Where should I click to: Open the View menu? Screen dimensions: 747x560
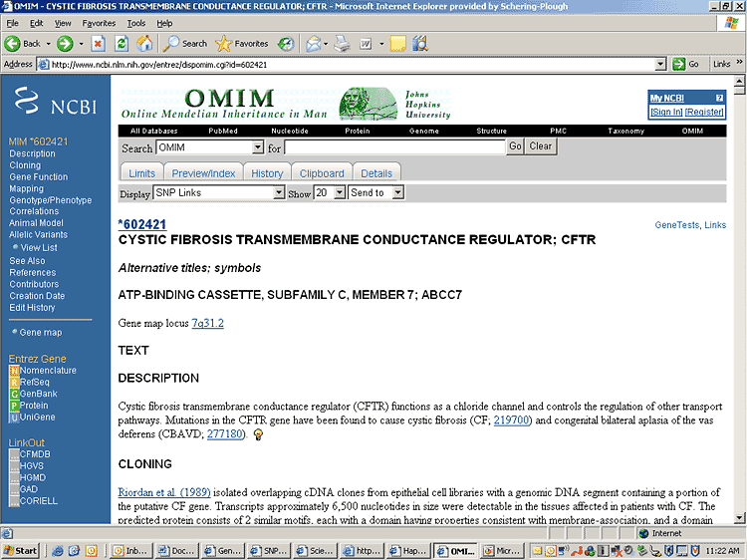63,23
